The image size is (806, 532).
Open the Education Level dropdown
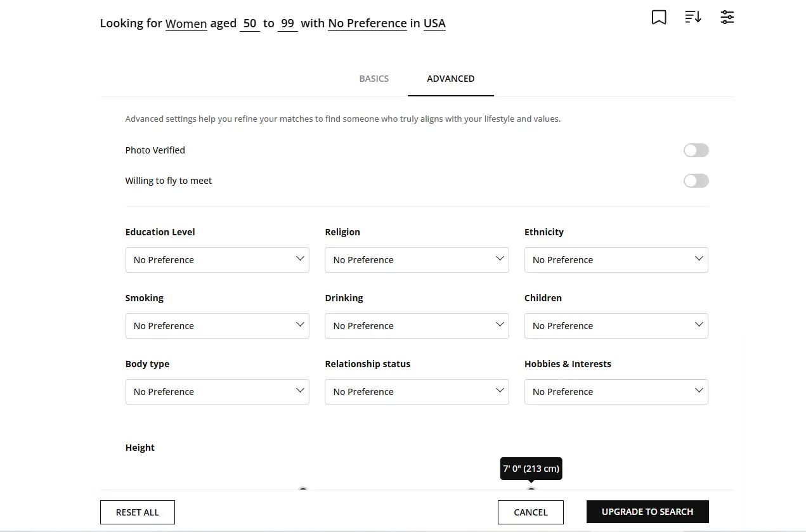point(218,260)
